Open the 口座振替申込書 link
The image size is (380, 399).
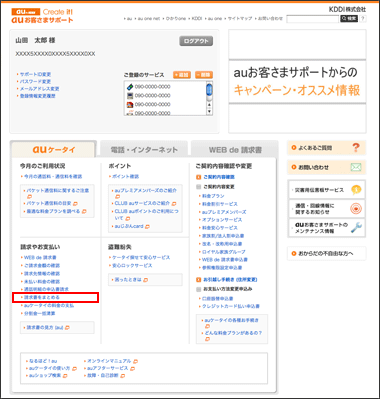tap(217, 299)
